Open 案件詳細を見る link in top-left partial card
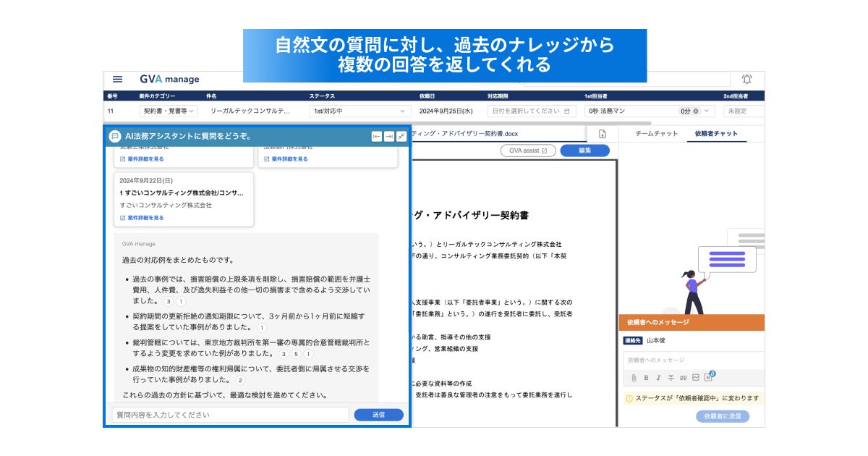The width and height of the screenshot is (868, 456). 142,159
